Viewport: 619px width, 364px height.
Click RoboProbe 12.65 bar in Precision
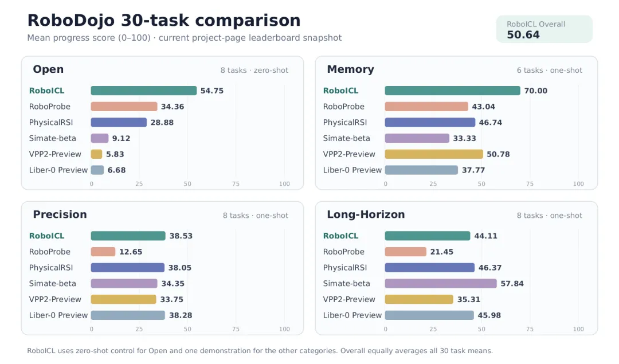point(103,252)
